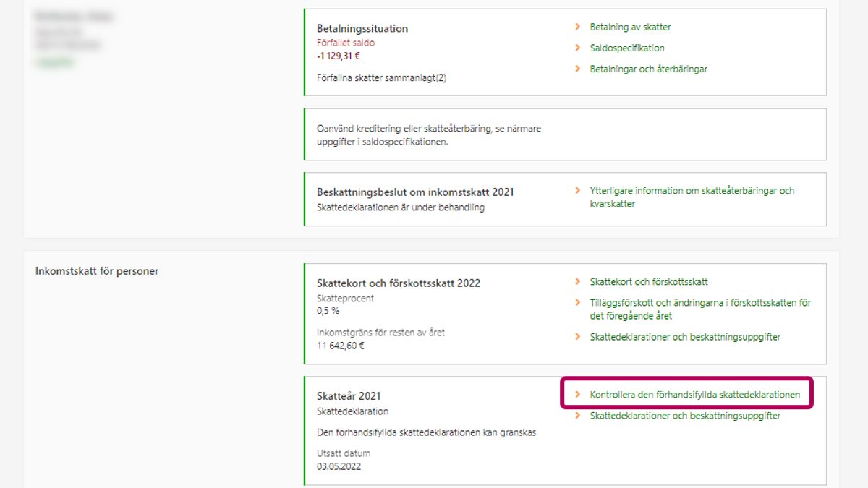Click the Skatteår 2021 card heading
This screenshot has height=488, width=868.
click(348, 396)
